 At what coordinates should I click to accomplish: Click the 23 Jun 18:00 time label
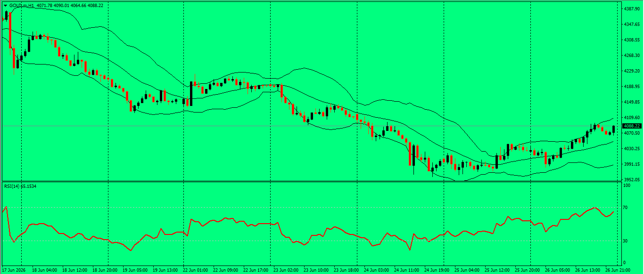[x=347, y=270]
